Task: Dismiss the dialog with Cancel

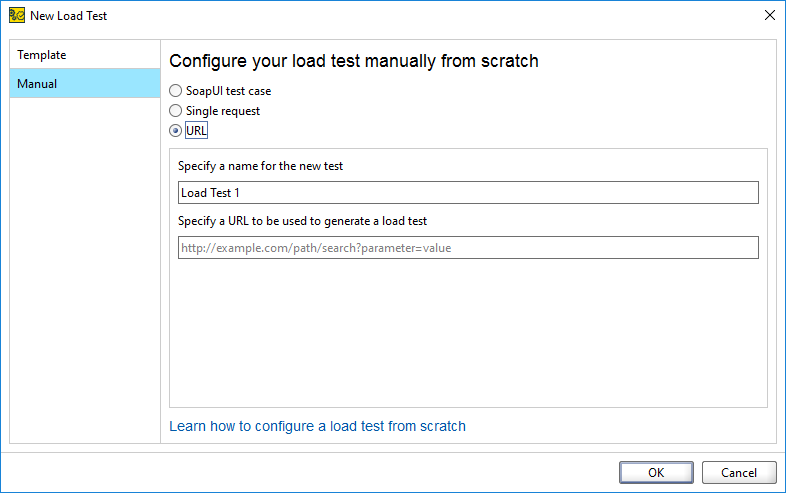Action: (x=739, y=472)
